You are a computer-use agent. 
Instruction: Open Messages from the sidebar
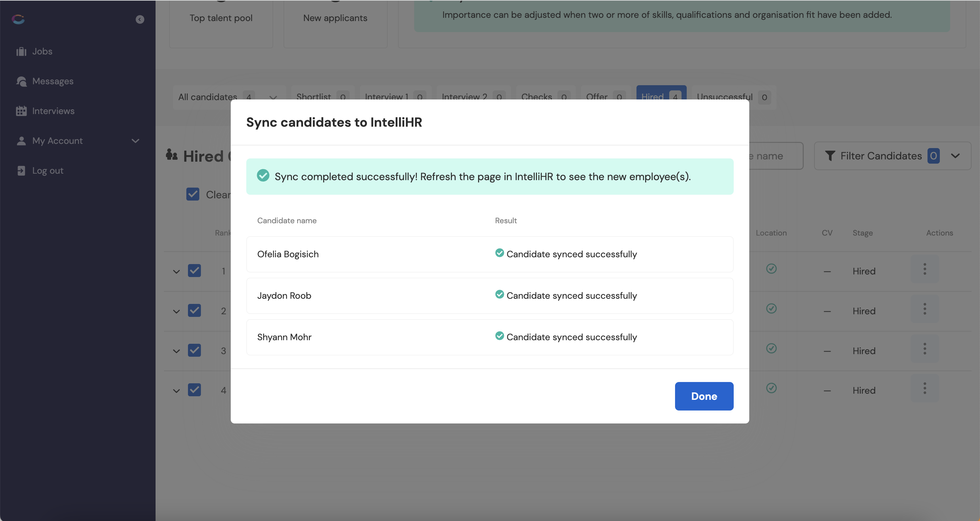(45, 81)
